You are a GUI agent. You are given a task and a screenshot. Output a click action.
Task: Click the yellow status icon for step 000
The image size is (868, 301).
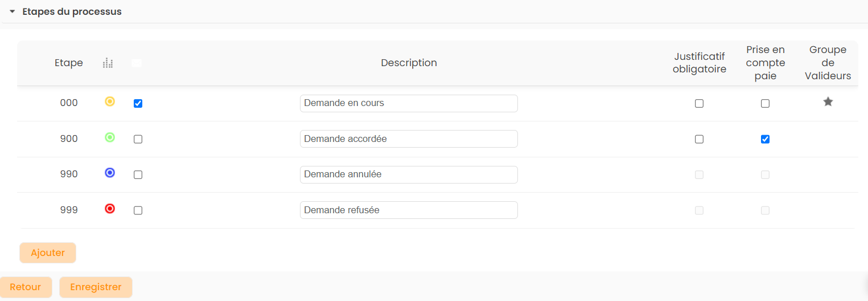[110, 102]
